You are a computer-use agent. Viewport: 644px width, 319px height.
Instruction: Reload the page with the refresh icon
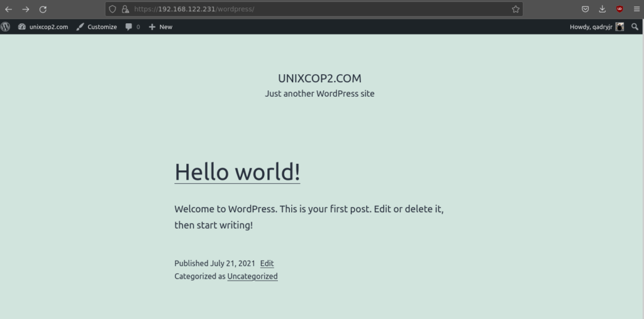43,9
